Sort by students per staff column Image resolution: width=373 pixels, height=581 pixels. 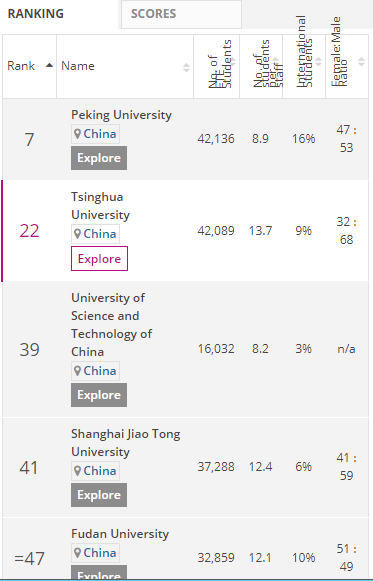276,62
